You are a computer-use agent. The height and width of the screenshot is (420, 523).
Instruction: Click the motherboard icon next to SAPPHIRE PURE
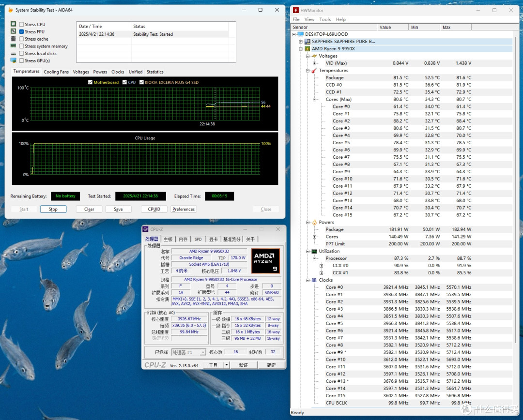[x=307, y=42]
